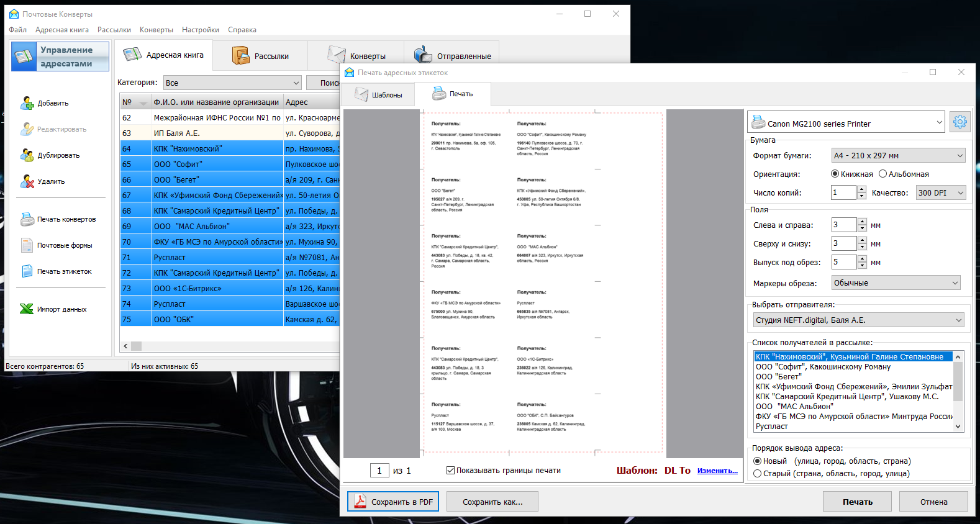Open the Рассылки tab in main window

pyautogui.click(x=261, y=56)
